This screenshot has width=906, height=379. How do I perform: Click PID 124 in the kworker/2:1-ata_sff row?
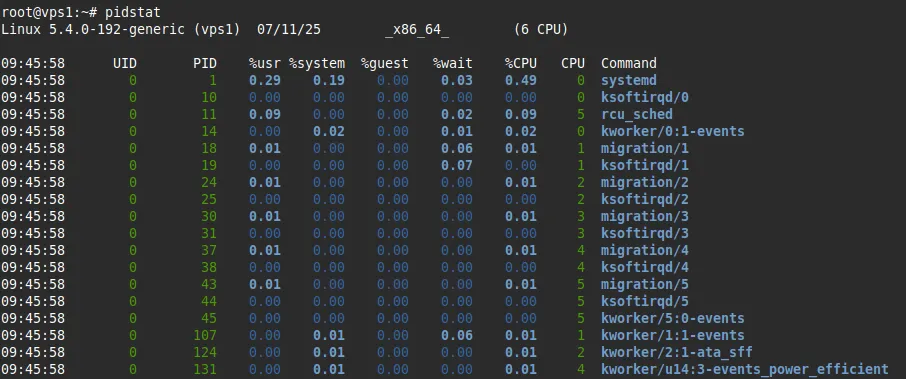[205, 352]
